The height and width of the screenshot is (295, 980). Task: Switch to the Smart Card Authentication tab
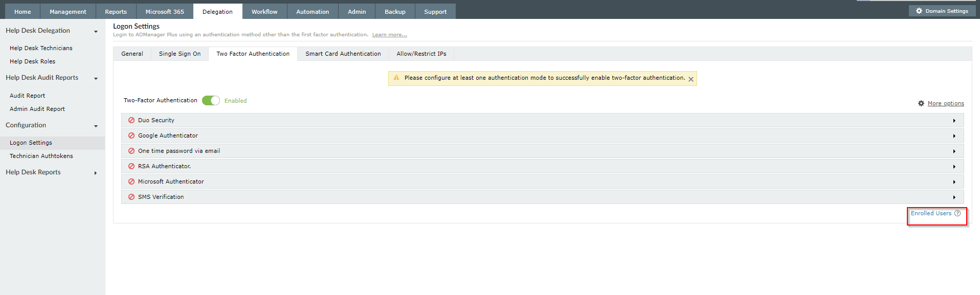tap(343, 54)
